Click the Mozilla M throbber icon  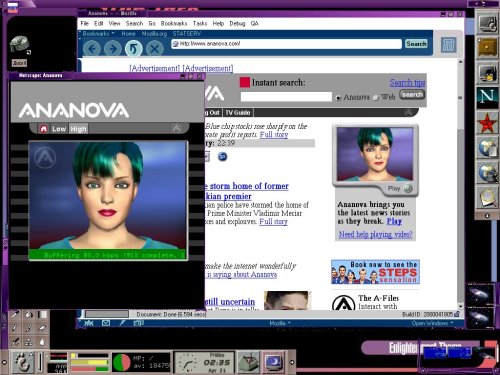point(448,45)
